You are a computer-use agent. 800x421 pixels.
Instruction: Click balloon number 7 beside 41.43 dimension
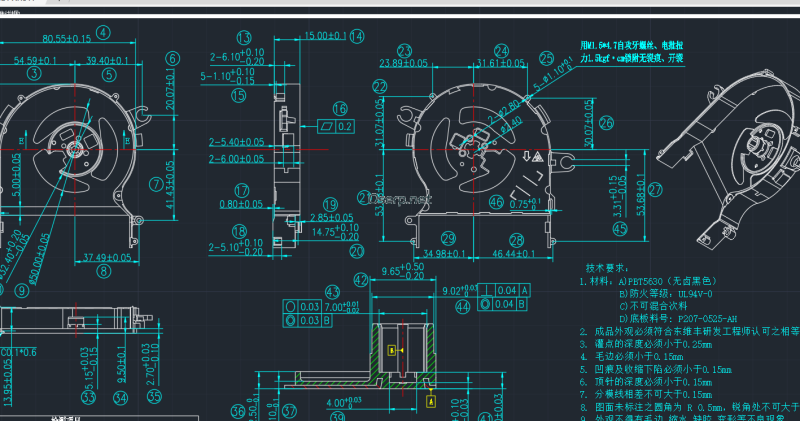156,183
